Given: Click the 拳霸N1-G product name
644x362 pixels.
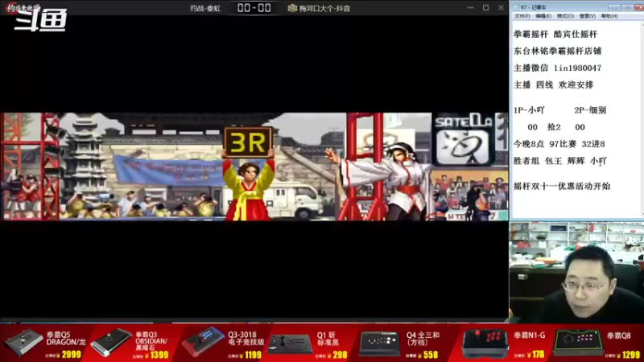Looking at the screenshot, I should click(x=530, y=335).
